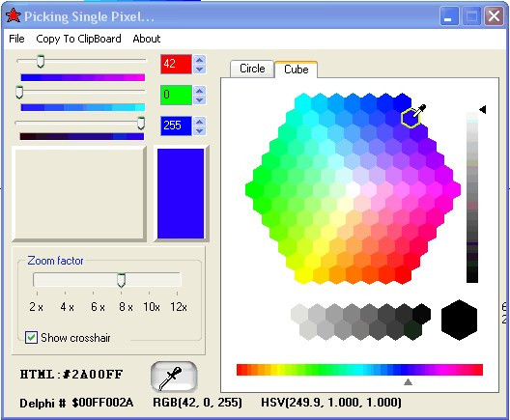
Task: Minimize the Picking Single Pixel window
Action: (x=449, y=15)
